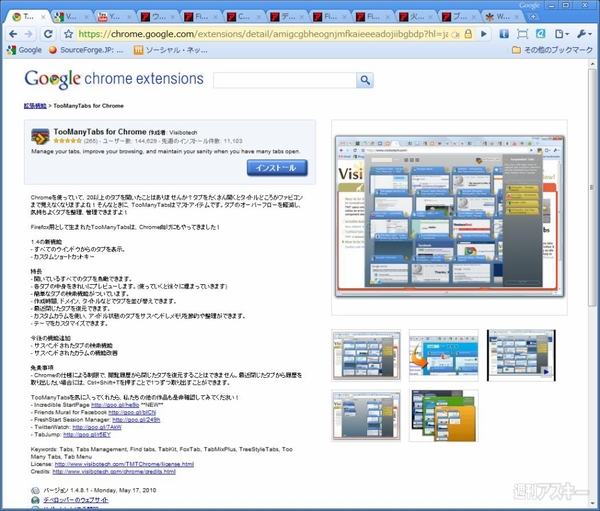Close the YouTube 'Y...' tab
Image resolution: width=600 pixels, height=511 pixels.
coord(129,17)
